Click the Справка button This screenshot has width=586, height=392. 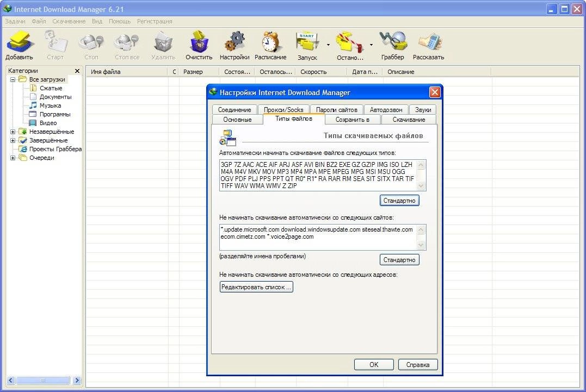point(417,365)
